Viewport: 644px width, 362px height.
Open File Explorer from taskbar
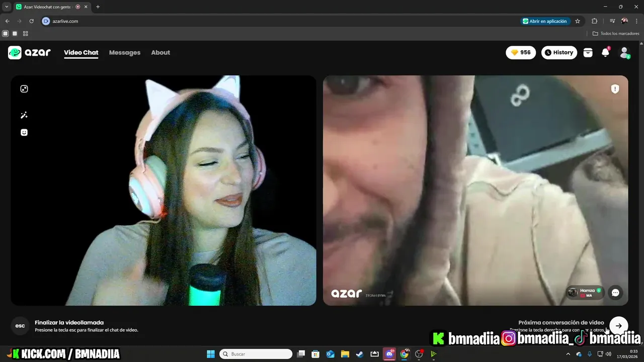345,354
